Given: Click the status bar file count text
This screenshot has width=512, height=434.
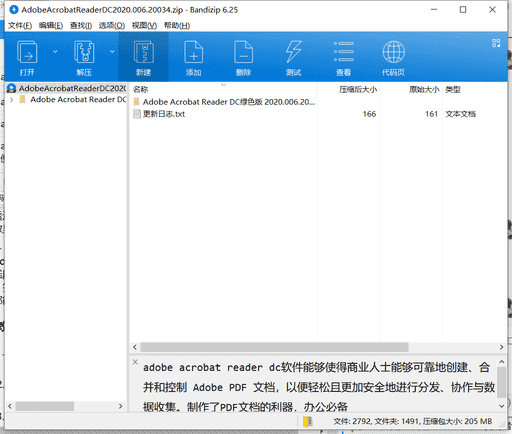Looking at the screenshot, I should 413,421.
